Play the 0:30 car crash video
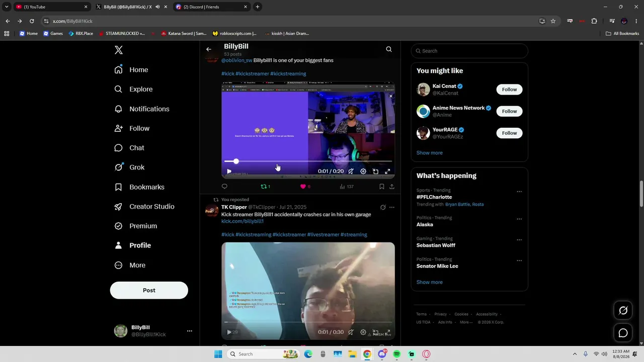Screen dimensions: 644x362 click(x=229, y=332)
